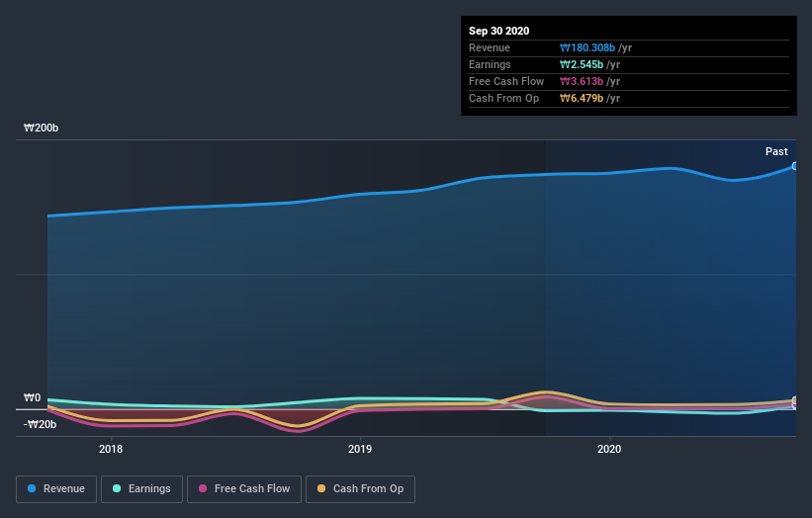Click the Revenue row label in tooltip
Screen dimensions: 812x518
(490, 48)
